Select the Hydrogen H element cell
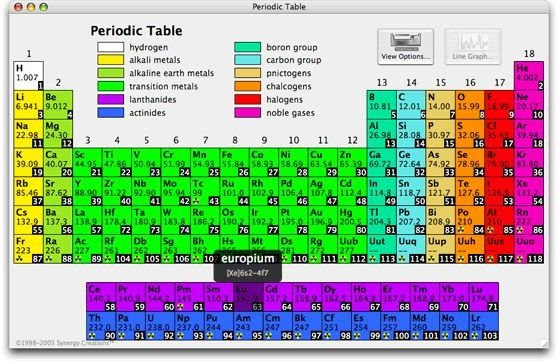This screenshot has width=557, height=362. coord(29,76)
